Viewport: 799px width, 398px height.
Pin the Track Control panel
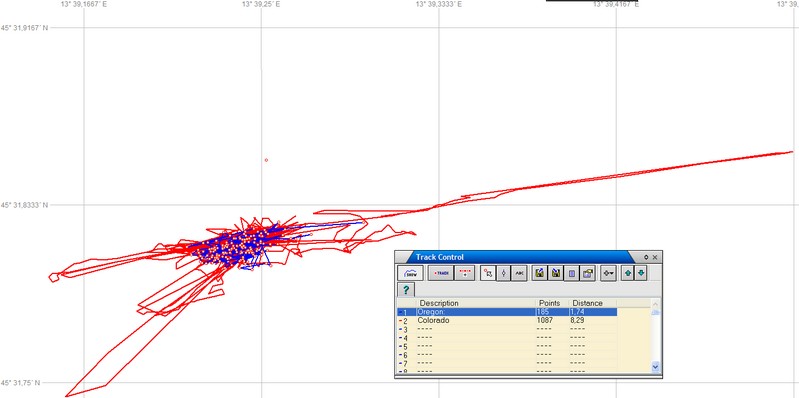[x=646, y=257]
